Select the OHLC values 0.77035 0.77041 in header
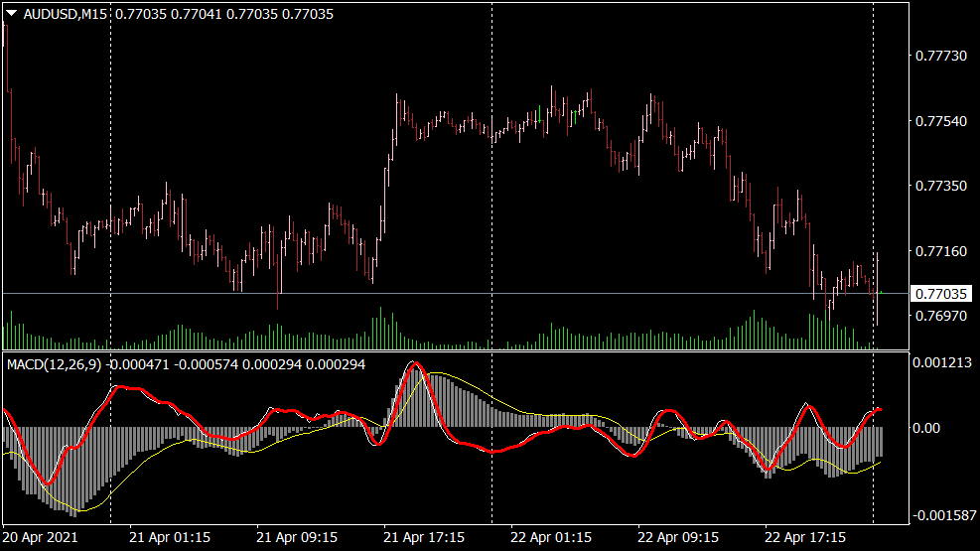Image resolution: width=980 pixels, height=551 pixels. click(x=169, y=14)
